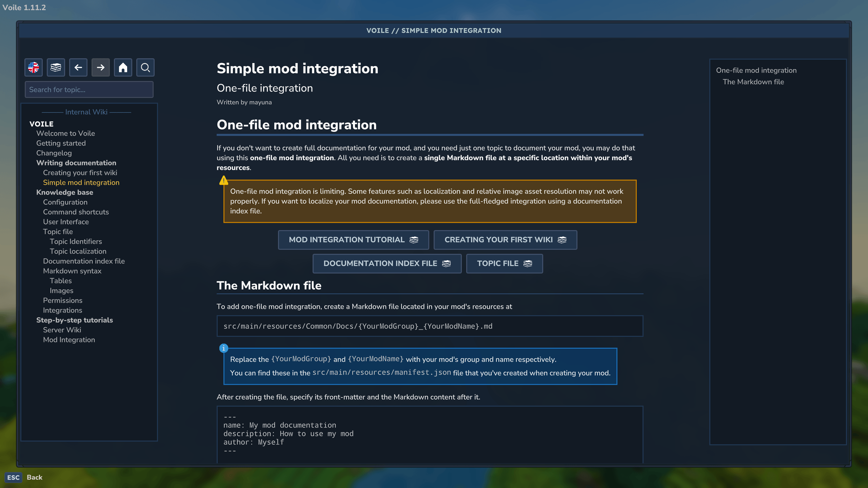Go back using left arrow icon

click(78, 67)
